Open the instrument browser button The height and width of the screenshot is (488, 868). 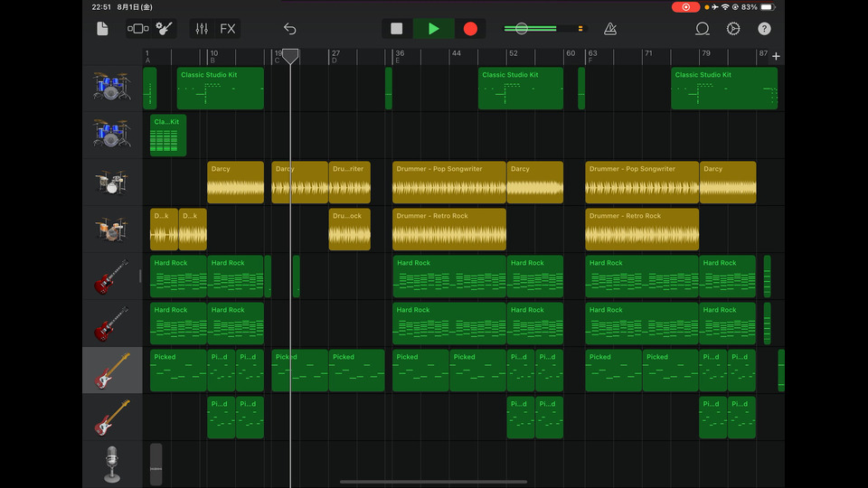tap(137, 29)
